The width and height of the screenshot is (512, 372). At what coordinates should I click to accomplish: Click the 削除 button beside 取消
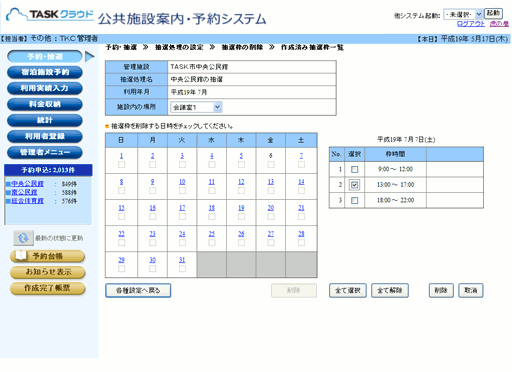pyautogui.click(x=441, y=290)
